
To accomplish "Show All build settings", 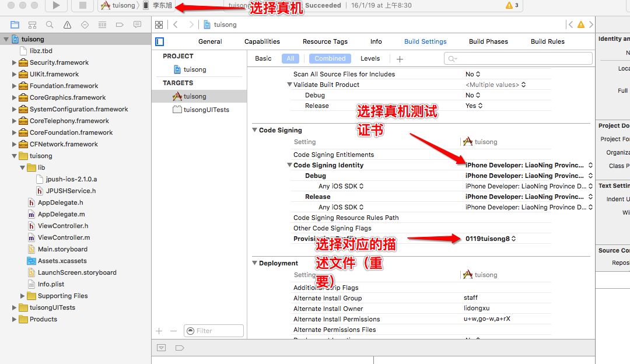I will pos(290,59).
